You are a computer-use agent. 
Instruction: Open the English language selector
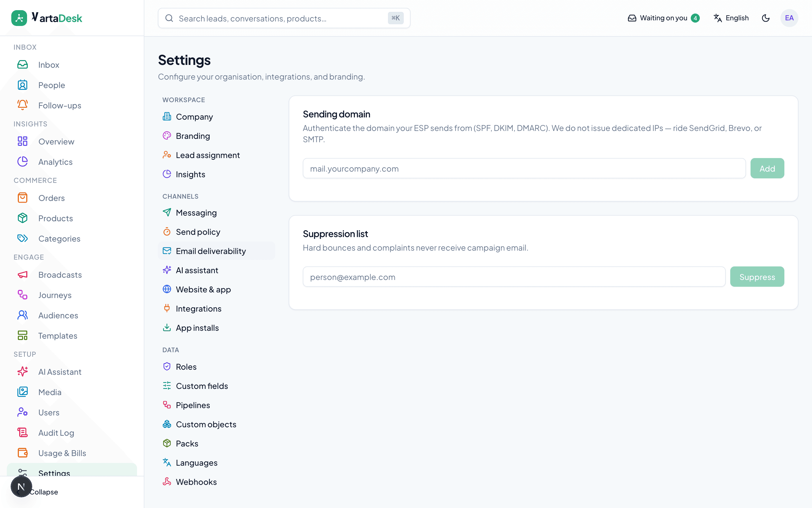731,18
